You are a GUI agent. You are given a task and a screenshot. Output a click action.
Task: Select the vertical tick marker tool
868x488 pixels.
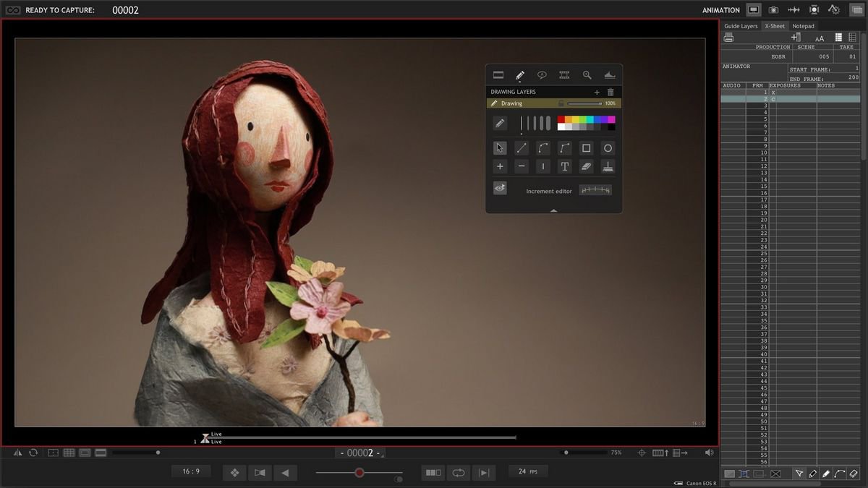[x=543, y=166]
